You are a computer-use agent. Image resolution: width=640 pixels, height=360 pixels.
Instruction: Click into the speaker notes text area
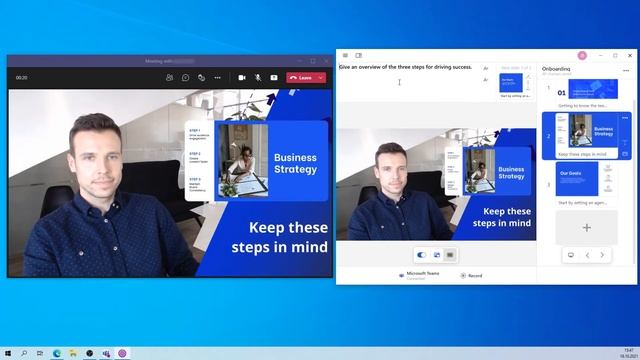[x=408, y=82]
